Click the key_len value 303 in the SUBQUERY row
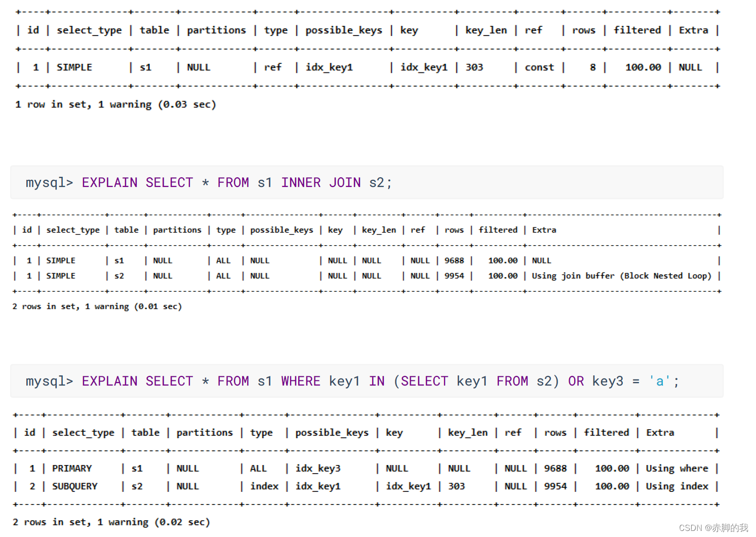 pyautogui.click(x=456, y=486)
